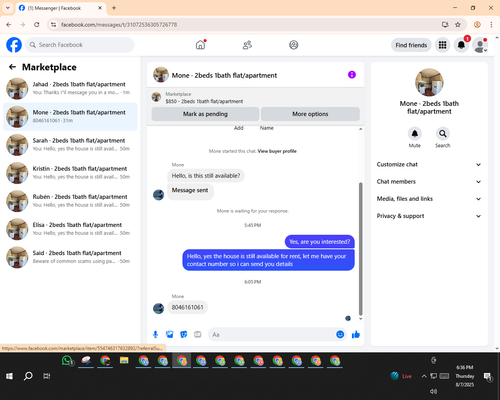Open the $850 Marketplace listing banner
Viewport: 500px width, 400px height.
click(255, 98)
